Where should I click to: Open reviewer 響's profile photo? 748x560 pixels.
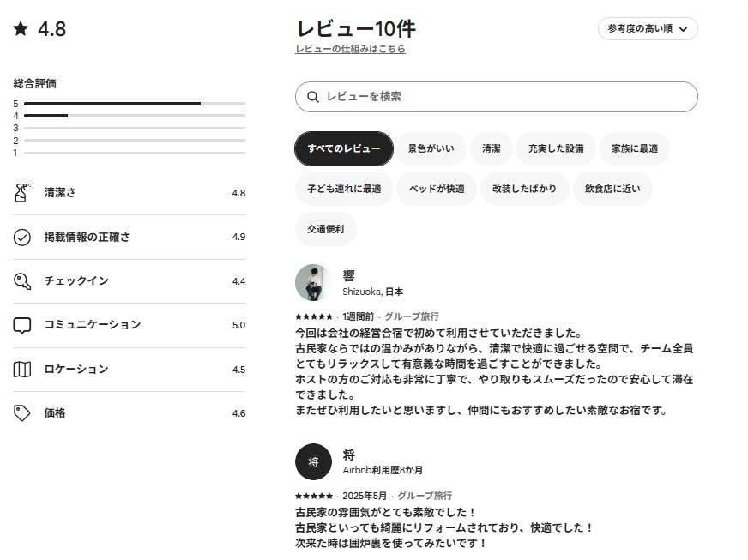click(313, 282)
